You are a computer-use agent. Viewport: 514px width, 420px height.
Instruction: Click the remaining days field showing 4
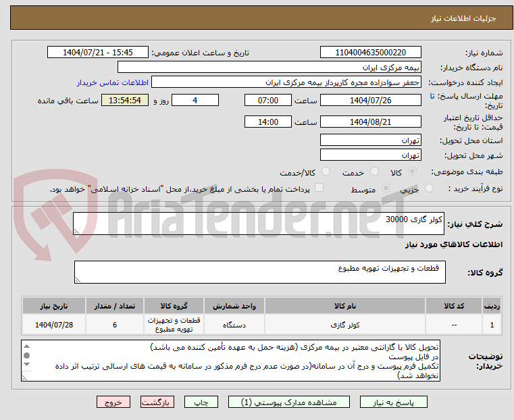[x=195, y=100]
